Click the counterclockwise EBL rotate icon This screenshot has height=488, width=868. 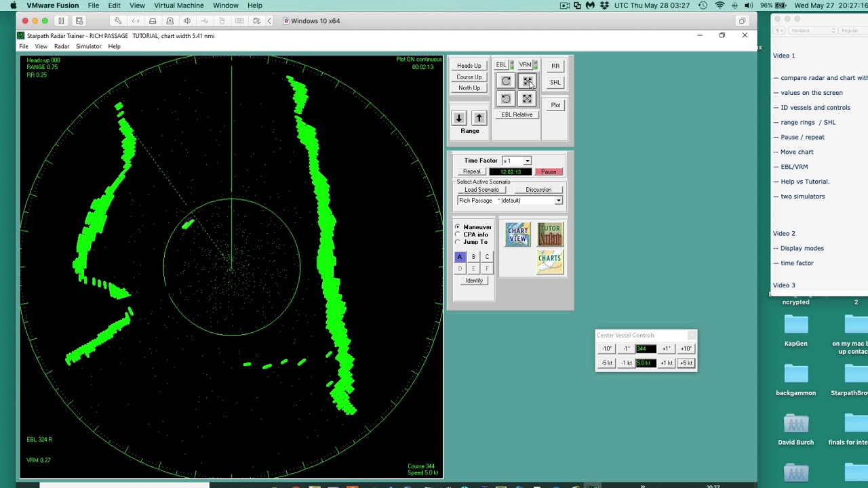506,99
